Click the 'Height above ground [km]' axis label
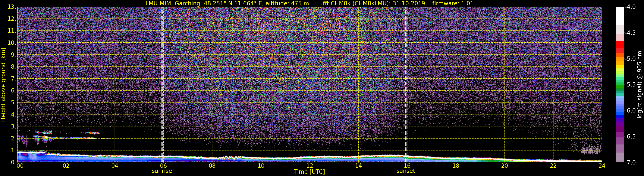 click(3, 85)
